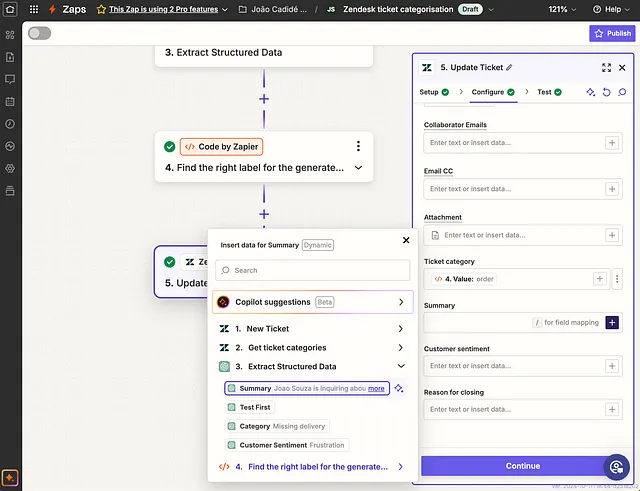The width and height of the screenshot is (640, 491).
Task: Click the Zendesk ticket categorisation title
Action: pyautogui.click(x=398, y=9)
